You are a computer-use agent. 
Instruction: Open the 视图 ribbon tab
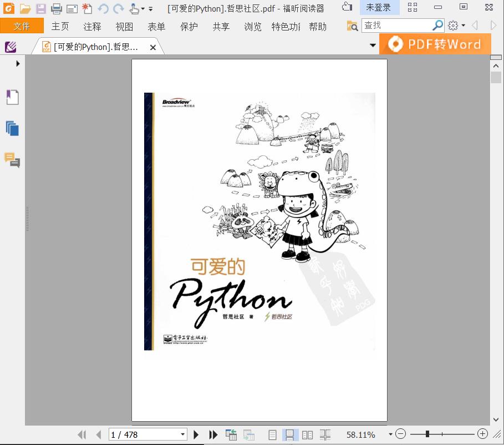click(124, 27)
